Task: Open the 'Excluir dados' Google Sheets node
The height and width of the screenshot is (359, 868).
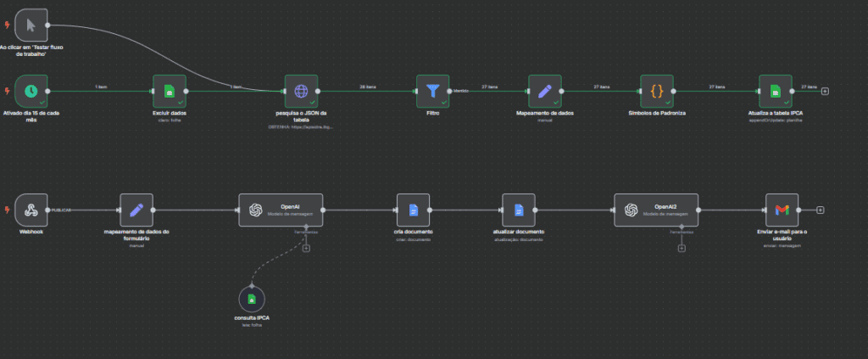Action: [x=169, y=91]
